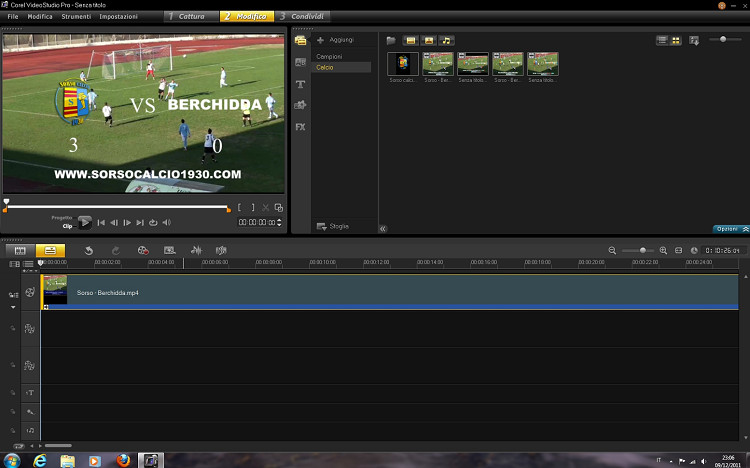Zoom in the timeline
The image size is (750, 468).
point(663,250)
